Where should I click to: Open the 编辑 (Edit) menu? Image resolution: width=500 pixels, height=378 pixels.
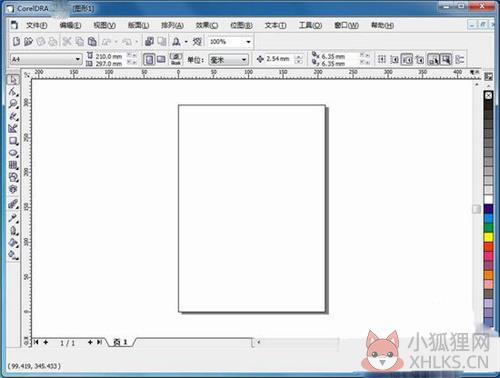[x=70, y=25]
